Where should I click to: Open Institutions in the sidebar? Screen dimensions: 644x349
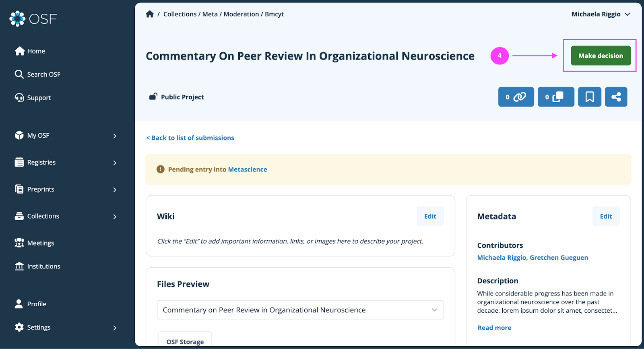[37, 266]
